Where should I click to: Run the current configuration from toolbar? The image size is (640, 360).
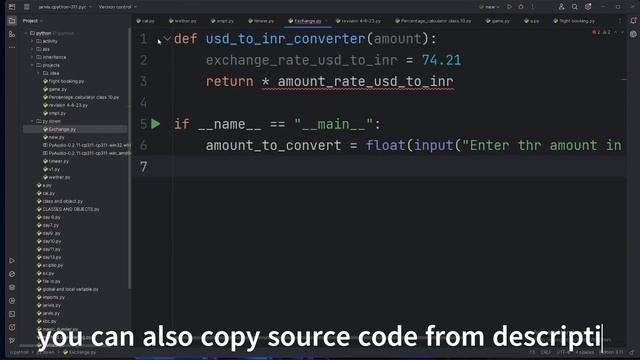click(509, 7)
